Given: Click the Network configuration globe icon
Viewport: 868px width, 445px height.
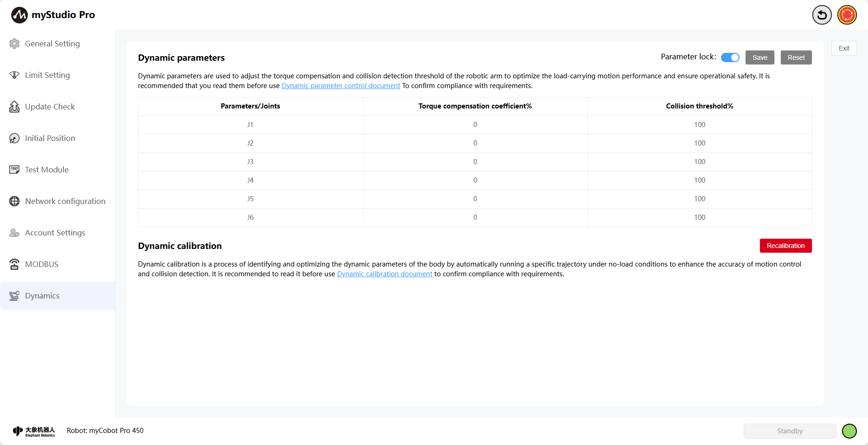Looking at the screenshot, I should (14, 201).
